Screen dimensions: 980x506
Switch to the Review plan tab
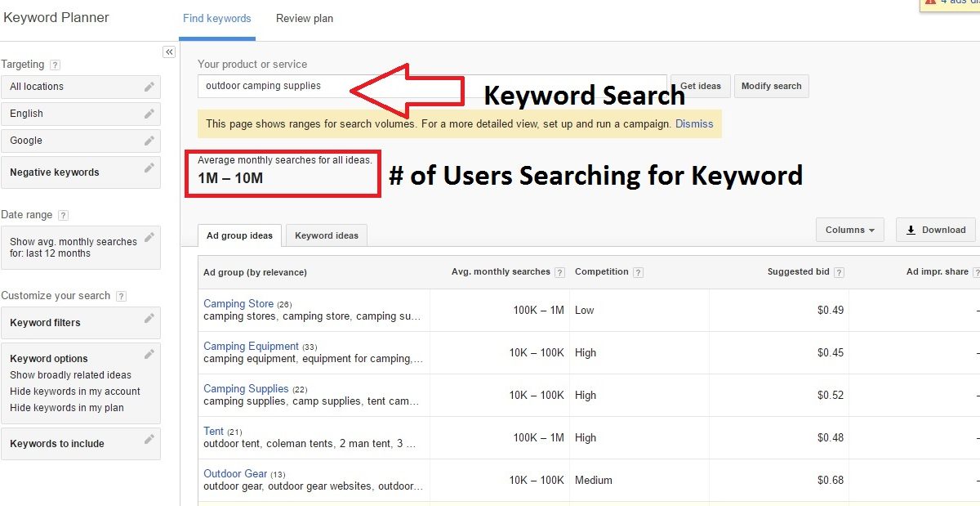coord(305,19)
